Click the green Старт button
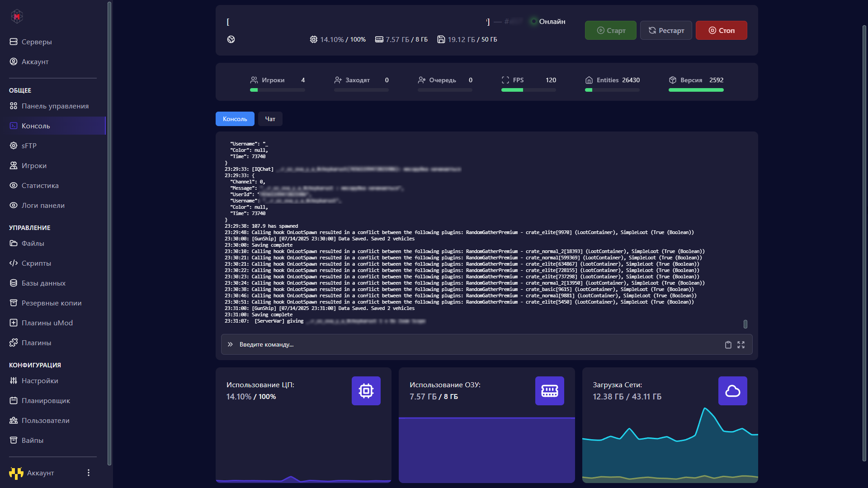 click(610, 30)
